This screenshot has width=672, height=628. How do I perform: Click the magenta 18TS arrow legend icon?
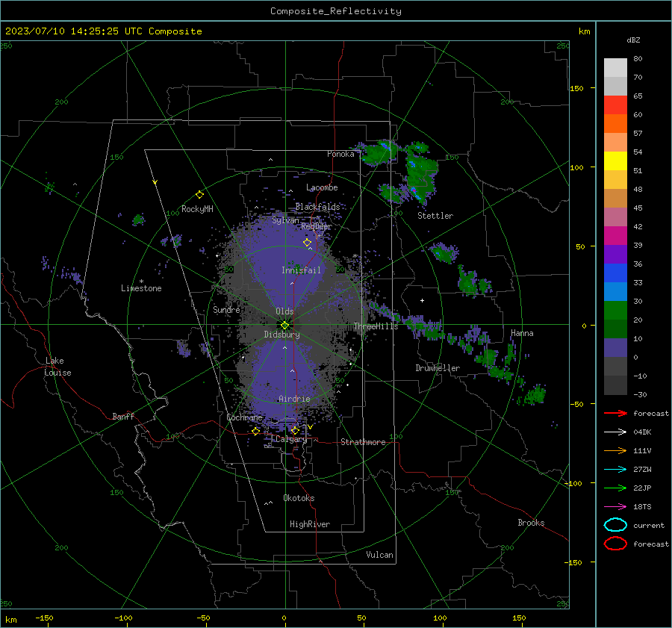pos(615,507)
